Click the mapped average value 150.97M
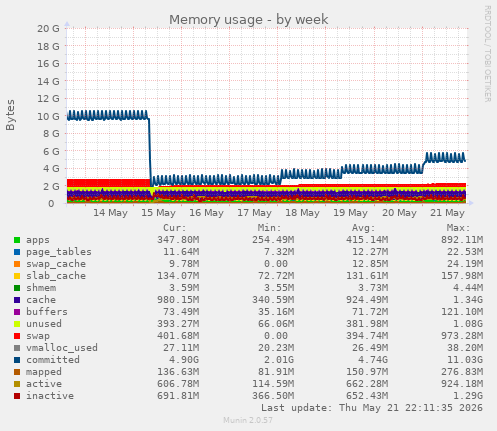497x431 pixels. pyautogui.click(x=367, y=372)
